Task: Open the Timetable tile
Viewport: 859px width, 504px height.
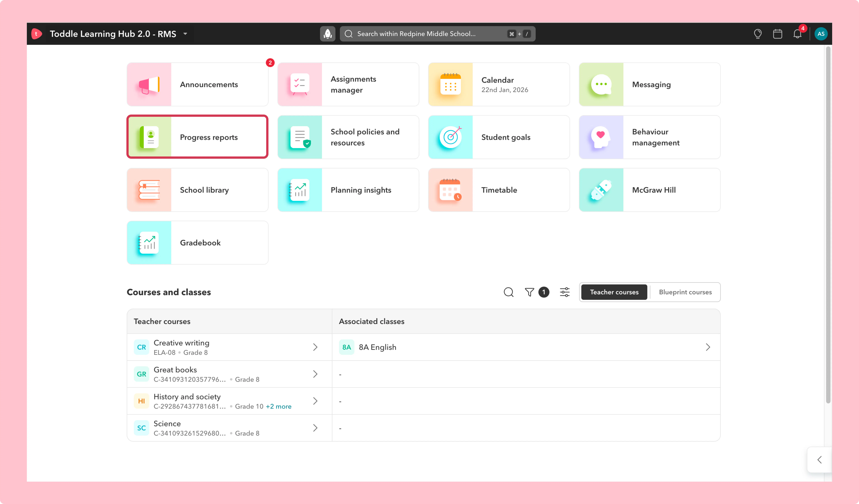Action: [x=499, y=190]
